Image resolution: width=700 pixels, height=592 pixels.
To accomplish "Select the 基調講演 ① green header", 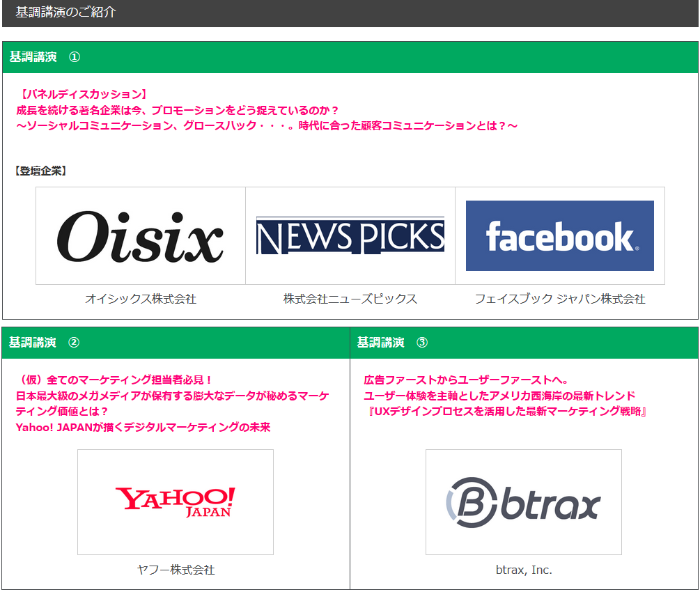I will pyautogui.click(x=350, y=57).
